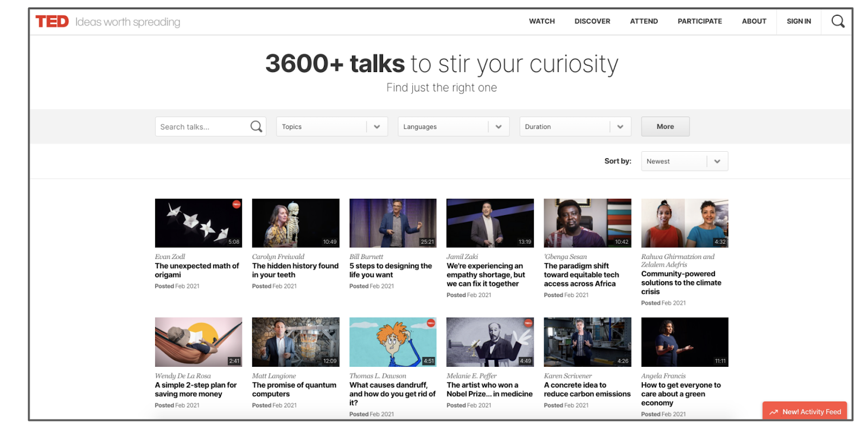Click red TED-Ed badge on origami thumbnail
Viewport: 868px width, 433px height.
[x=236, y=204]
